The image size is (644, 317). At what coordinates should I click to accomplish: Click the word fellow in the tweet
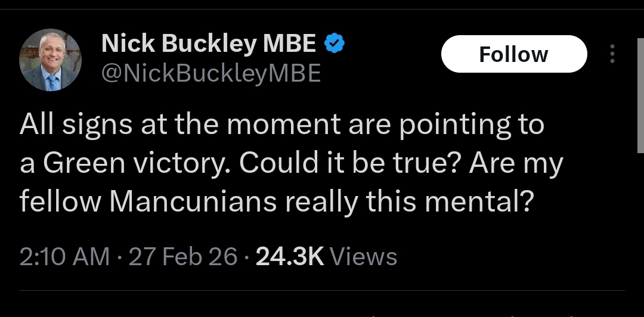point(61,203)
